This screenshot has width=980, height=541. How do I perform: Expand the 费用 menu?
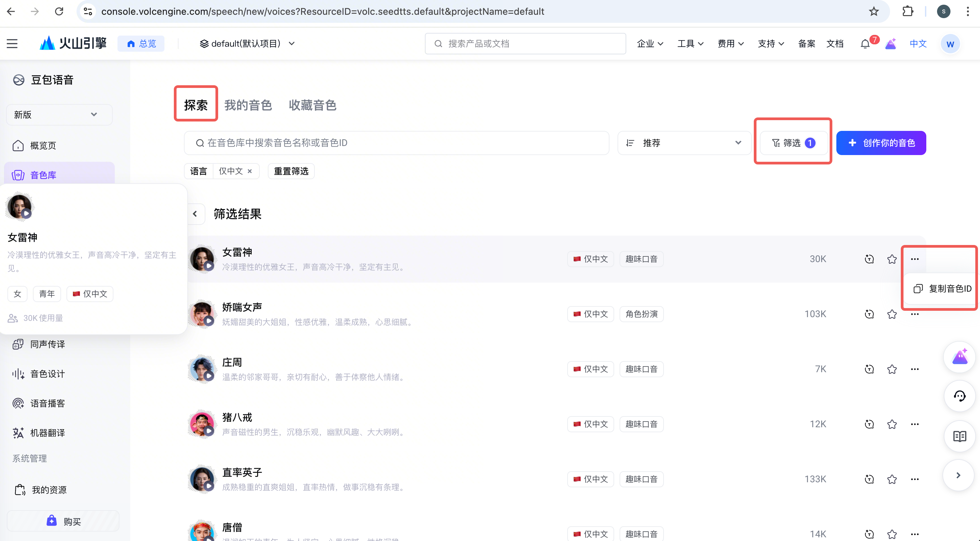click(731, 44)
